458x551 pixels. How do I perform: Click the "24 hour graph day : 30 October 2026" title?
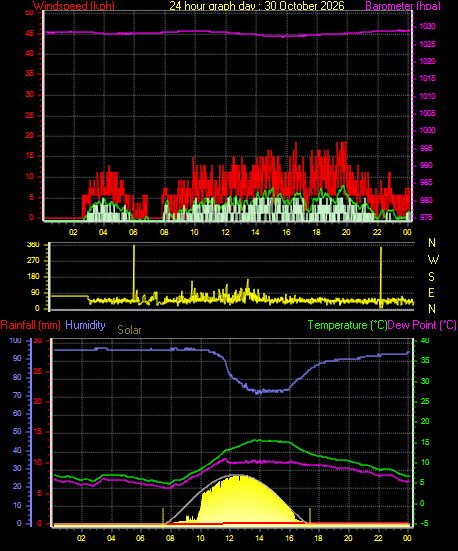[x=257, y=6]
